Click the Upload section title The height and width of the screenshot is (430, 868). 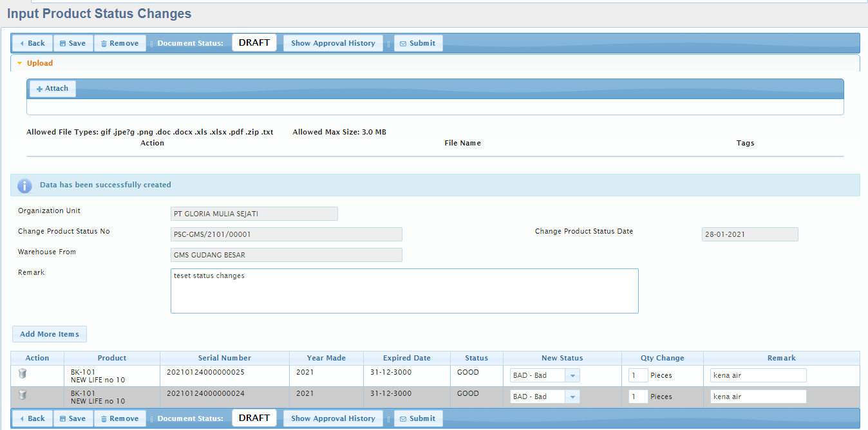pyautogui.click(x=40, y=63)
